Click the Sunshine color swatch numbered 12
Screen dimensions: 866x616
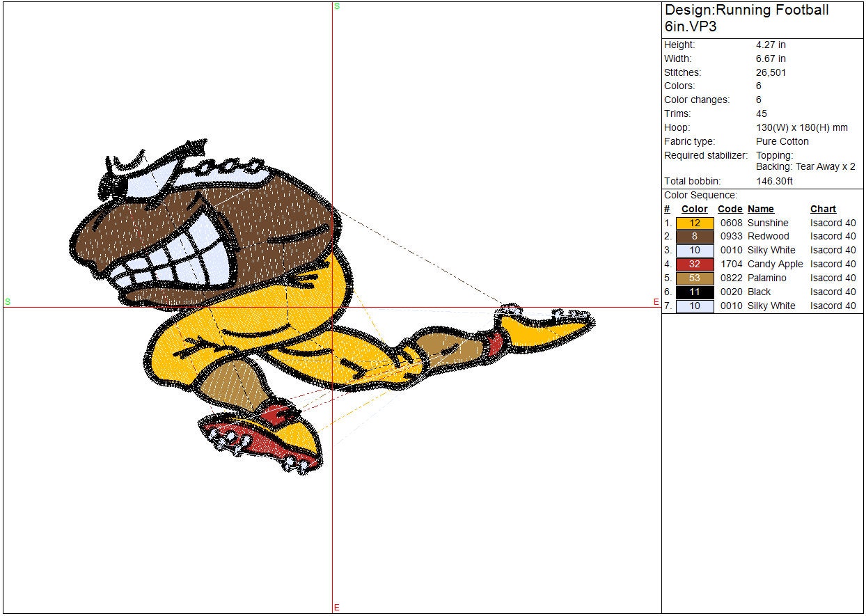point(695,223)
